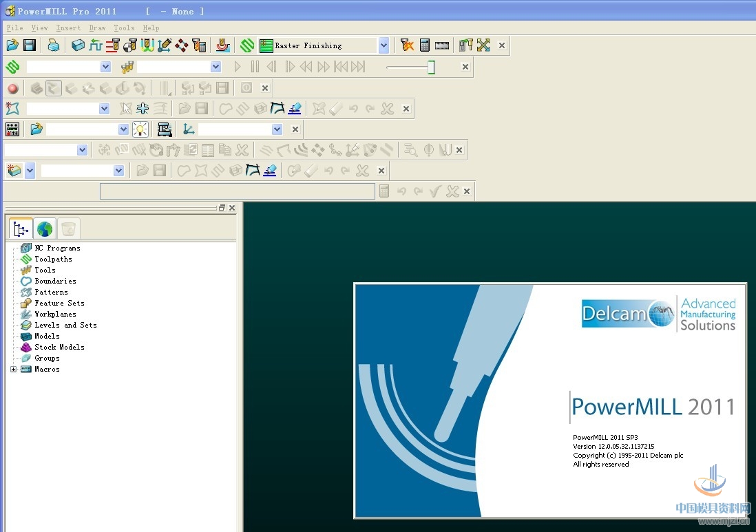Screen dimensions: 756x532
Task: Click the simulation speed slider handle
Action: point(431,67)
